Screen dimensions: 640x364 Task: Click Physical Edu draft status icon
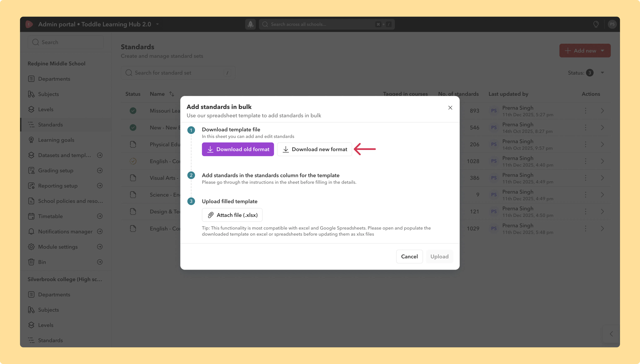pyautogui.click(x=133, y=144)
